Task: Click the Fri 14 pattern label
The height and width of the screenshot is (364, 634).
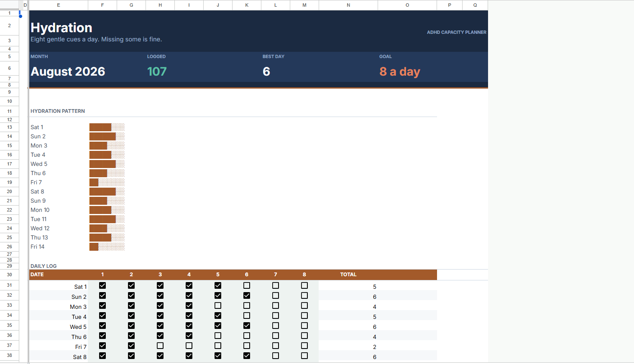Action: (x=38, y=247)
